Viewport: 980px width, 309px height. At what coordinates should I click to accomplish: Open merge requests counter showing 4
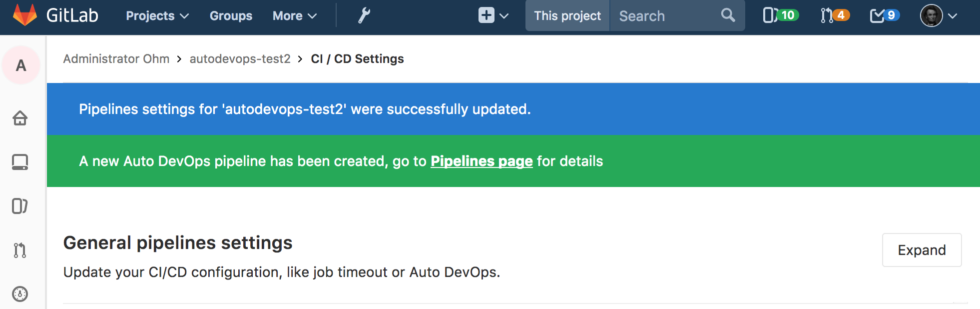coord(834,15)
